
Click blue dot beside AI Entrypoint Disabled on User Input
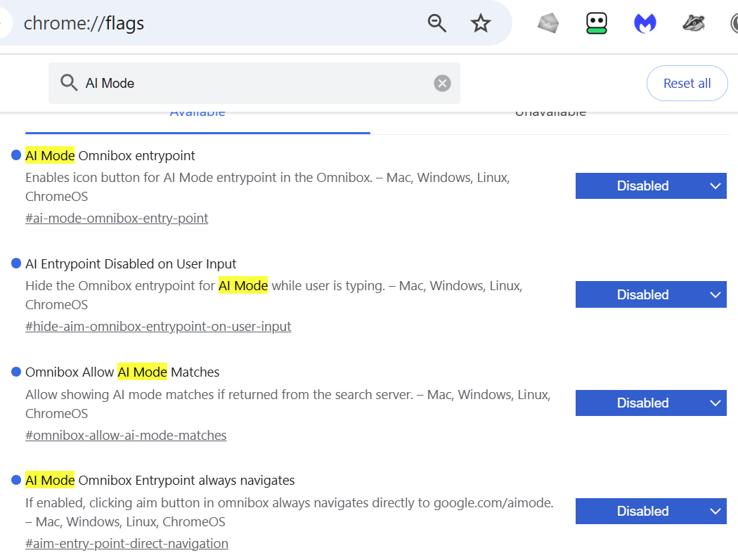(x=16, y=263)
